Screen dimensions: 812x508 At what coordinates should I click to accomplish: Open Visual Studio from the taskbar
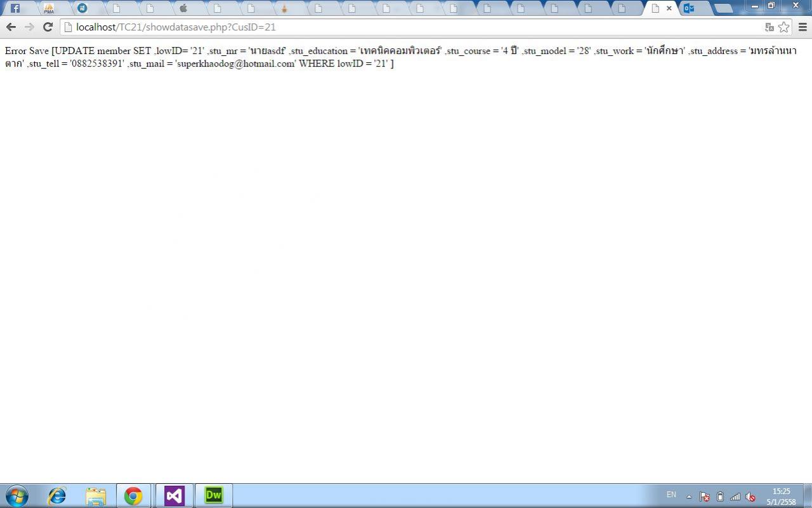[x=174, y=495]
